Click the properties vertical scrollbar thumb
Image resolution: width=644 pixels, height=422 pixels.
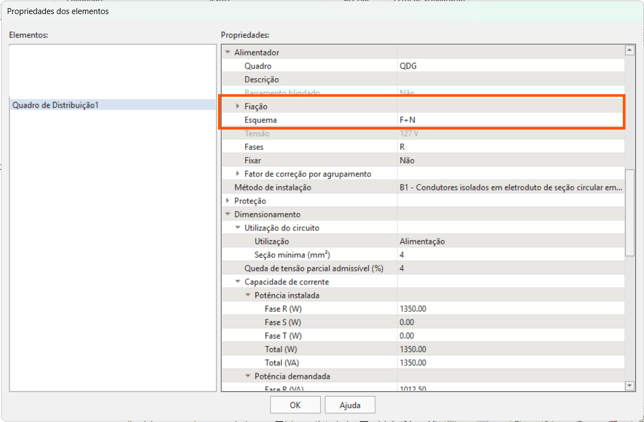pyautogui.click(x=629, y=210)
